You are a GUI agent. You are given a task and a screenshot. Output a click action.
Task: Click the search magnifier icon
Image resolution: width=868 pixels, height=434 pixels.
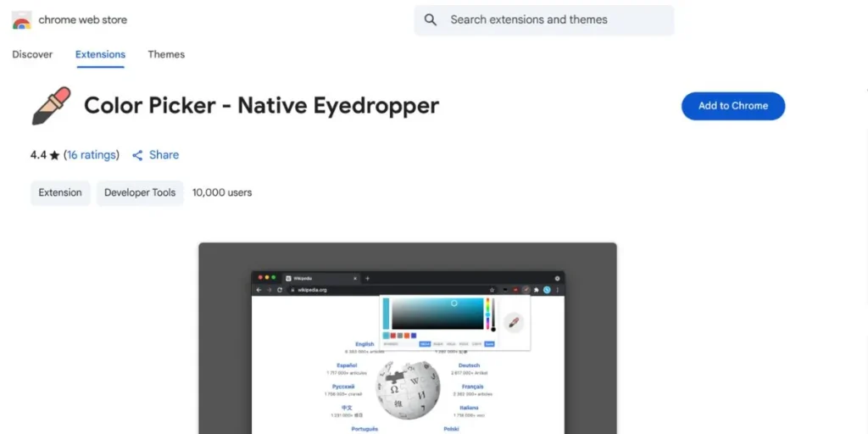pos(430,20)
